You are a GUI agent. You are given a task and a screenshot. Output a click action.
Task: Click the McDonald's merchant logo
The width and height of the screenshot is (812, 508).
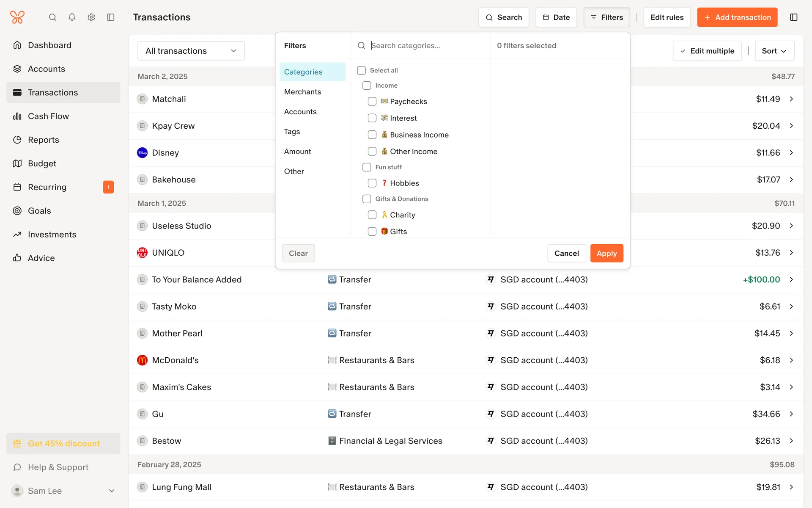pyautogui.click(x=143, y=360)
